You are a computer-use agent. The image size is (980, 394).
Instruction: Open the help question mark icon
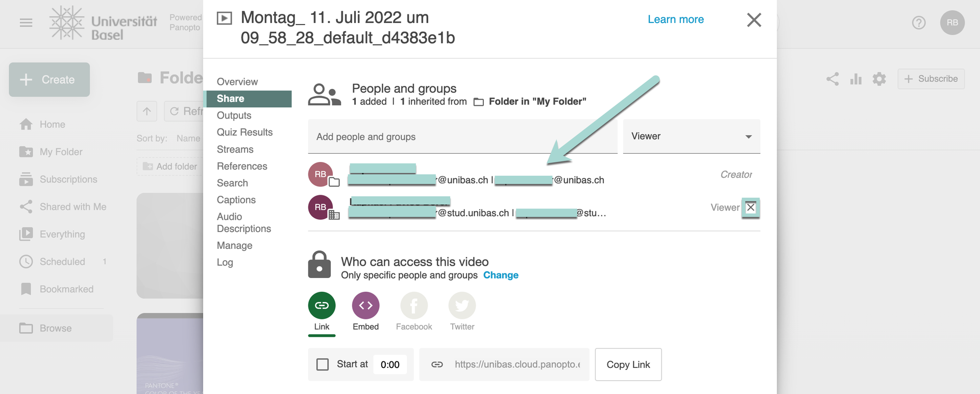coord(919,23)
